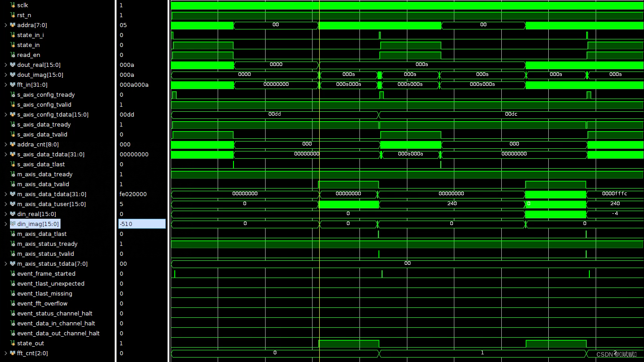
Task: Click the rst_n signal icon
Action: click(x=13, y=15)
